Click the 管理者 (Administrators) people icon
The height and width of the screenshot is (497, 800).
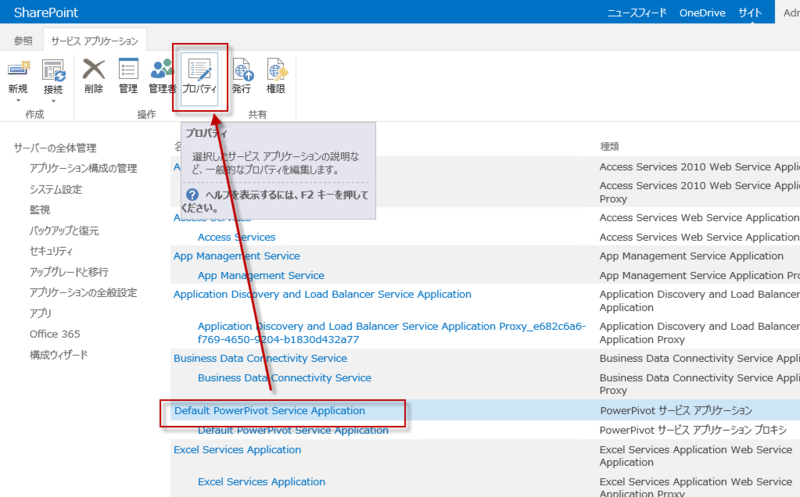162,69
